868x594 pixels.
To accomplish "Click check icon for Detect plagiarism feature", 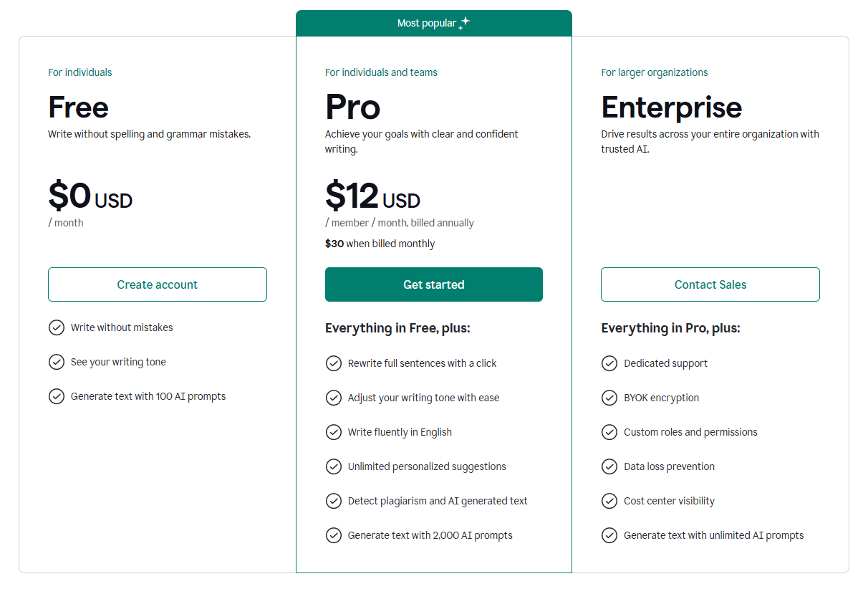I will coord(334,501).
